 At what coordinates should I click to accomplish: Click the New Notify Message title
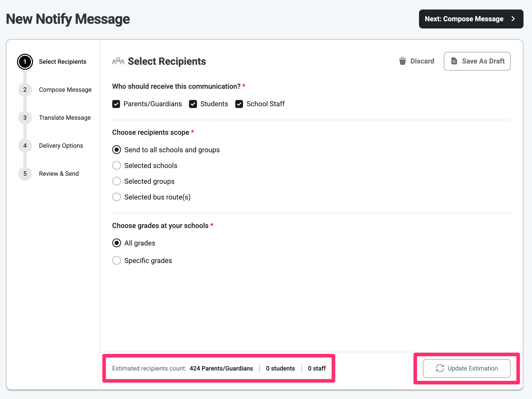tap(68, 19)
